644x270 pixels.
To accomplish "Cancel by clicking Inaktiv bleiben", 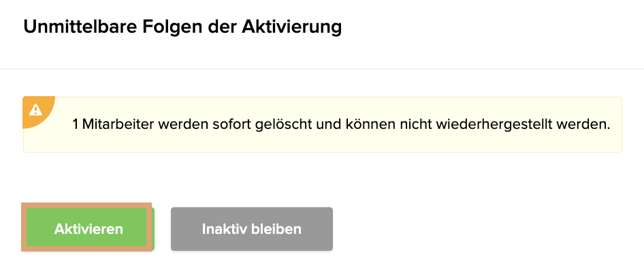I will coord(252,229).
